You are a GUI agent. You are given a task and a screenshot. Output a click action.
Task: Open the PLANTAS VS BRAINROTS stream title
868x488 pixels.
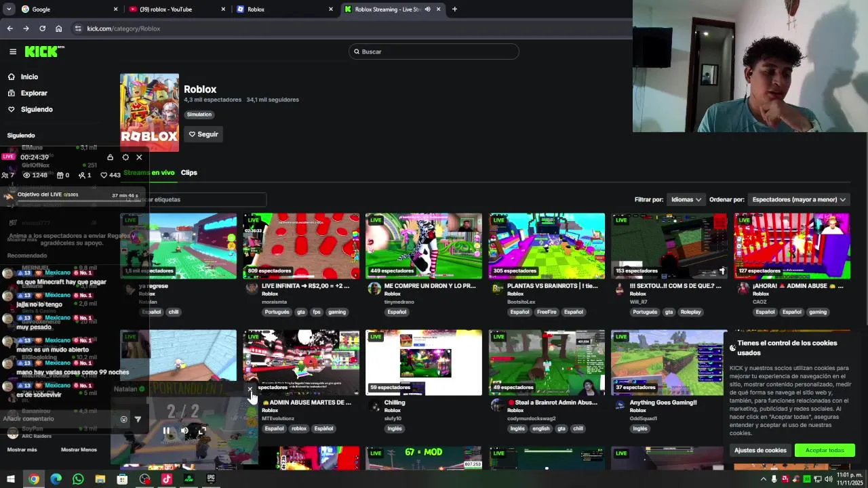coord(553,286)
